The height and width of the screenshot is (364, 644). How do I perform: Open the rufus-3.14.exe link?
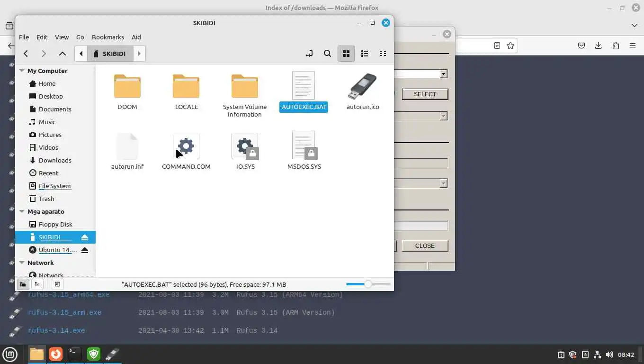pos(56,330)
